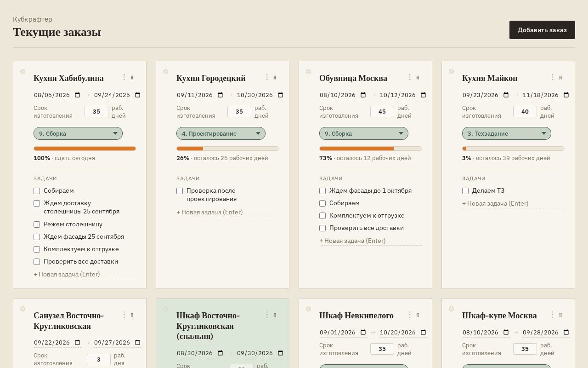The image size is (588, 368).
Task: Tick the "Делаем ТЗ" task checkbox
Action: (465, 191)
